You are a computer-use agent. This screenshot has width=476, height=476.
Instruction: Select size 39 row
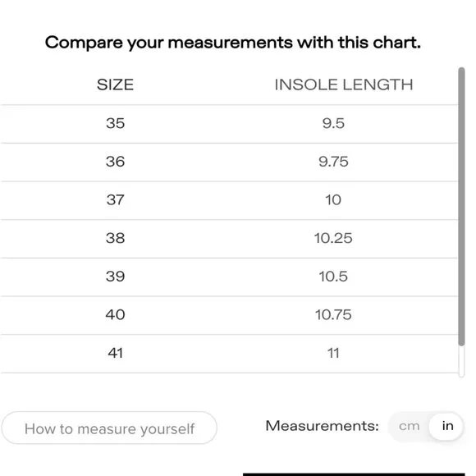(229, 277)
